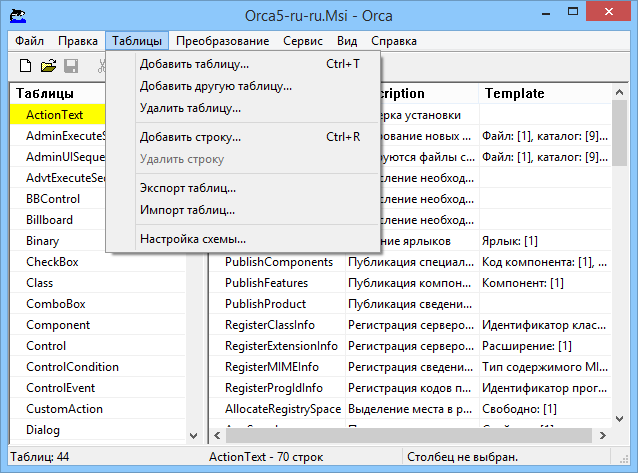Click the Save floppy disk toolbar icon

(x=71, y=66)
